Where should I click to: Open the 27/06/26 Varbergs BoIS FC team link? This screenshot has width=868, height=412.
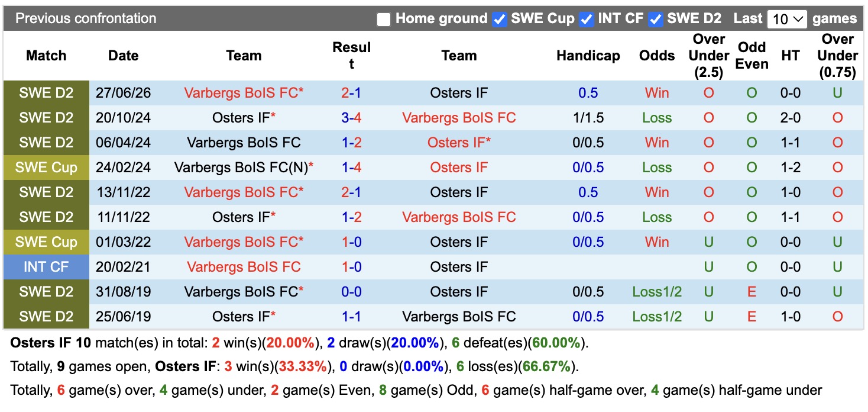[x=241, y=93]
